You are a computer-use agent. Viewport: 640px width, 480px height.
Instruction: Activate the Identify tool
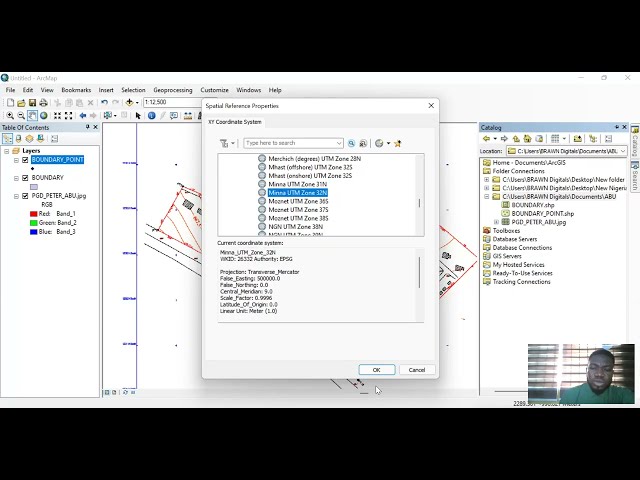pyautogui.click(x=151, y=116)
